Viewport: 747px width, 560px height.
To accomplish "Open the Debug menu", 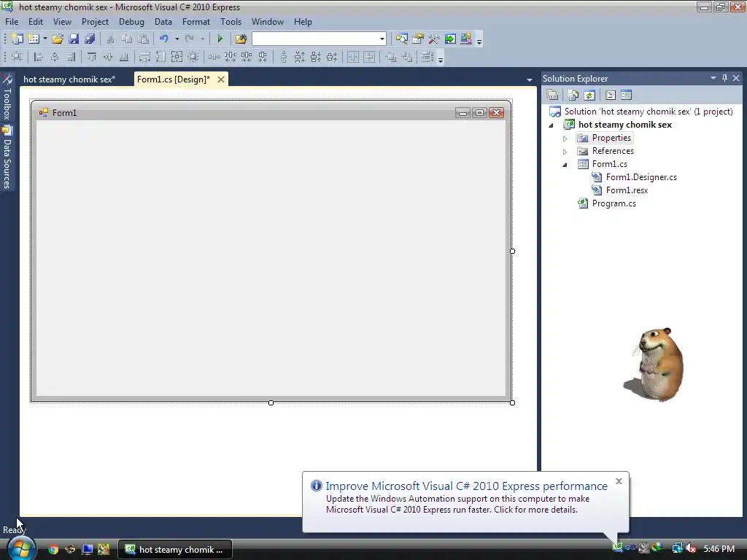I will tap(131, 22).
